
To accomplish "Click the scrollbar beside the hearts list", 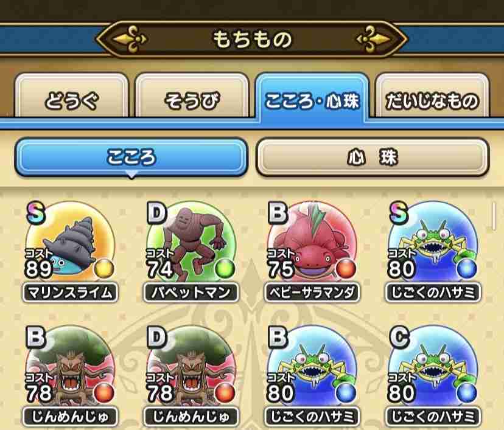I will pos(494,216).
